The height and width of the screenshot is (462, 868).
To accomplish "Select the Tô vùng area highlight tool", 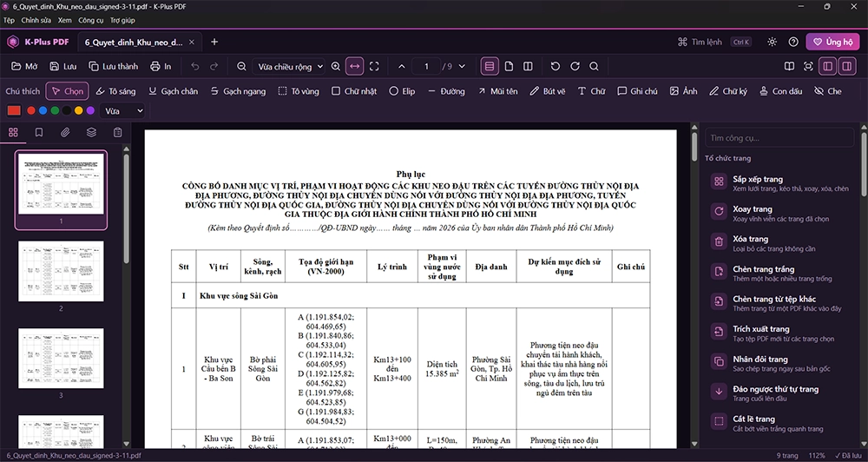I will (299, 91).
